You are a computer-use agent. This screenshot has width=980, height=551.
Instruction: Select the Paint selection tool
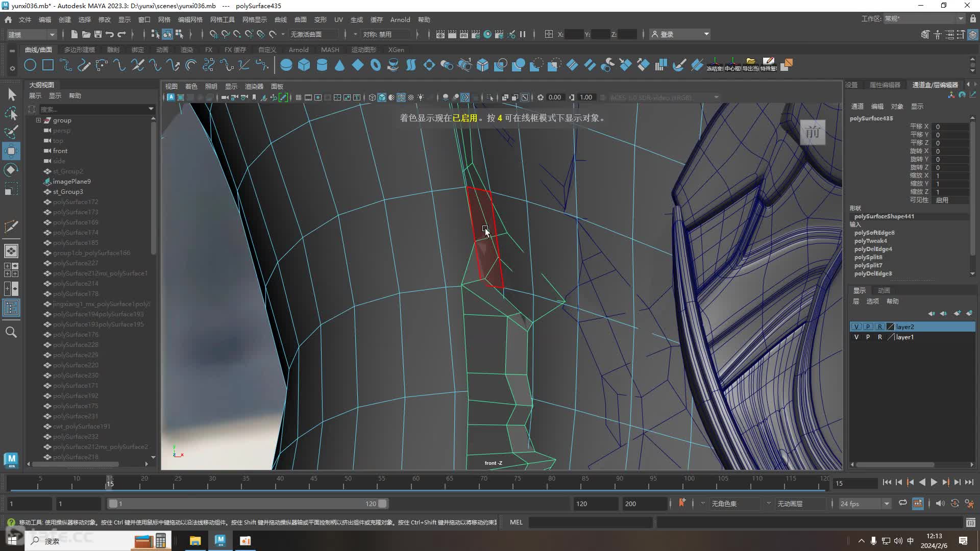pos(11,132)
